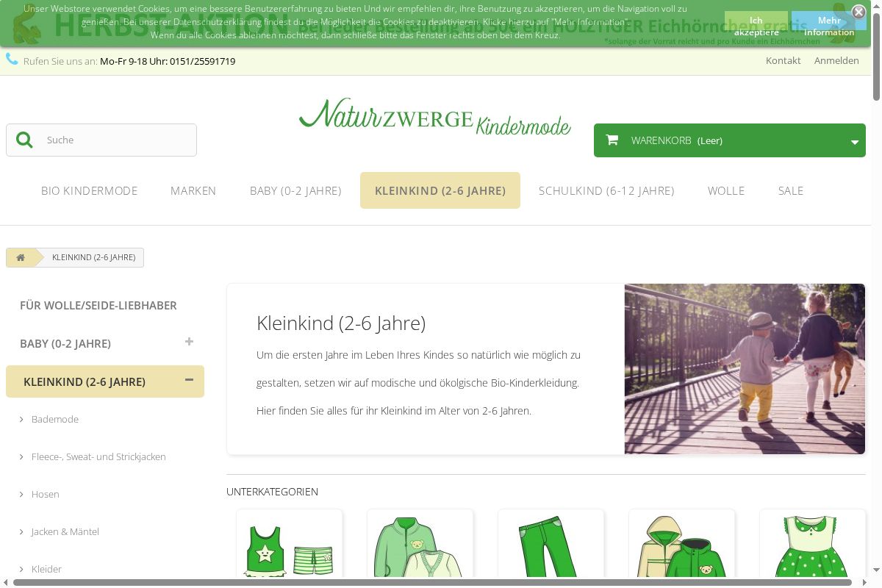The image size is (882, 588).
Task: Collapse Kleinkind (2-6 Jahre) with the minus icon
Action: pos(189,380)
